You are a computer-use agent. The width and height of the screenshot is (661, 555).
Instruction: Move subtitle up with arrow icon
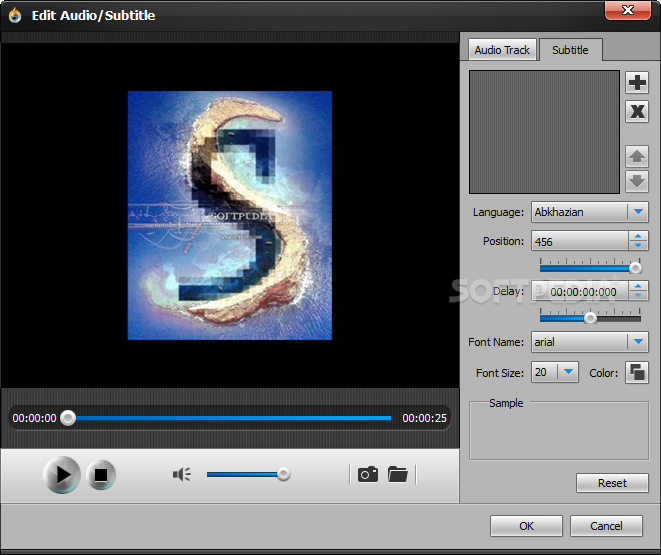tap(637, 156)
